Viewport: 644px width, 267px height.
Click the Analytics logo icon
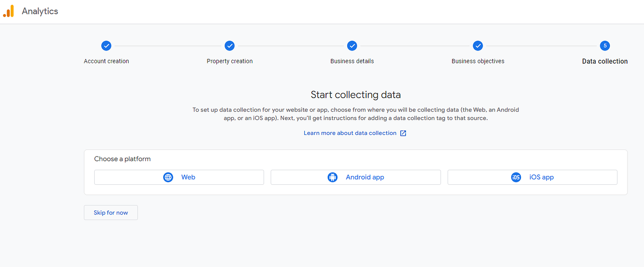click(8, 11)
